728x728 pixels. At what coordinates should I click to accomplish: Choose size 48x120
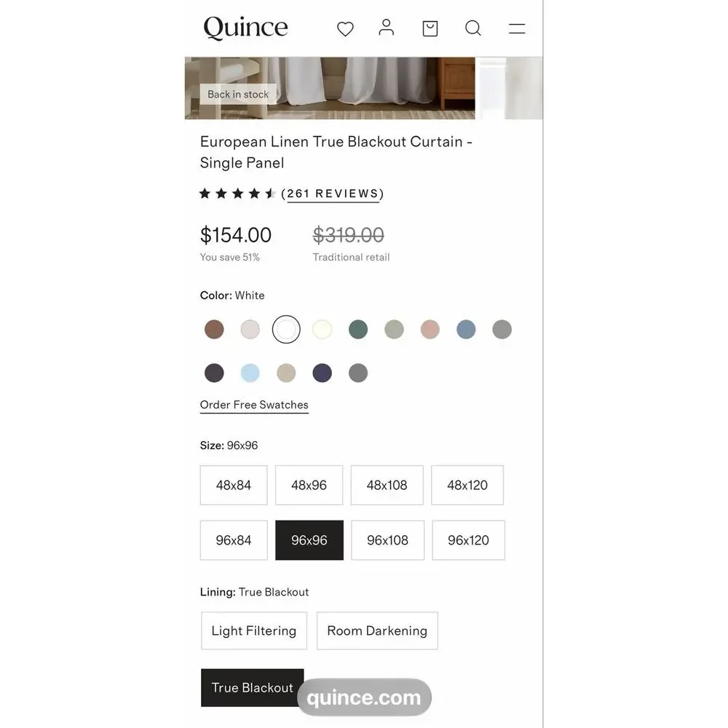click(x=467, y=485)
